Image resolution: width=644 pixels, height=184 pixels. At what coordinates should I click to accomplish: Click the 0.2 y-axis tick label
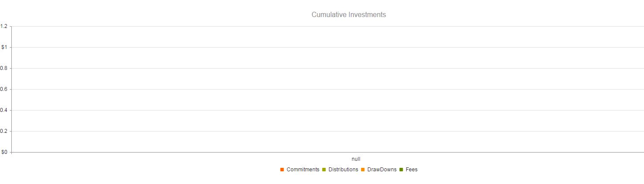[x=4, y=131]
